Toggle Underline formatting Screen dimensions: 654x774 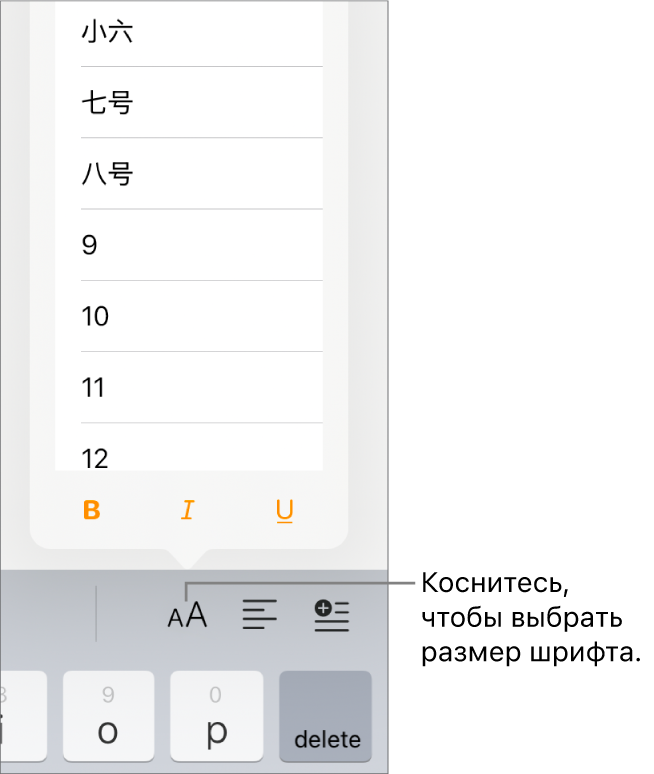(x=285, y=511)
